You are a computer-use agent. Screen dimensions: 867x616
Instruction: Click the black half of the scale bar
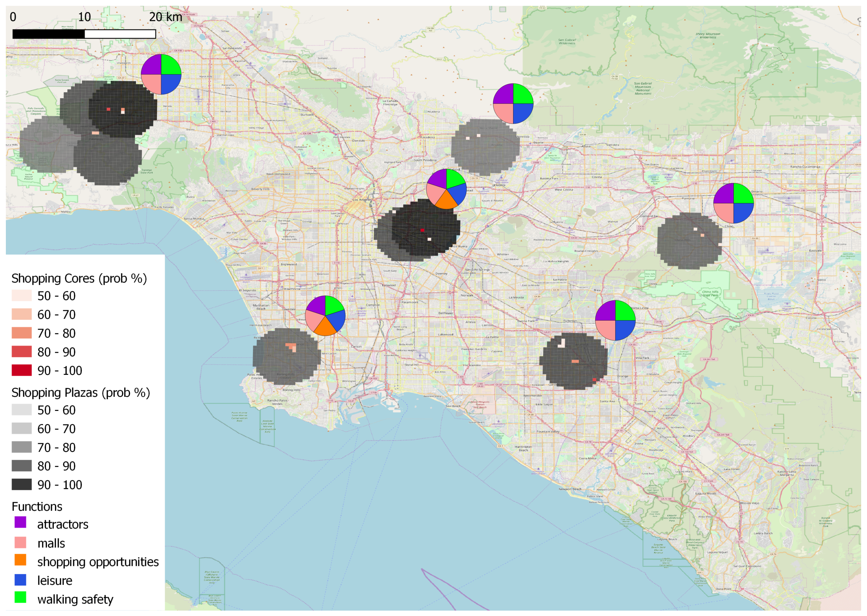point(49,34)
